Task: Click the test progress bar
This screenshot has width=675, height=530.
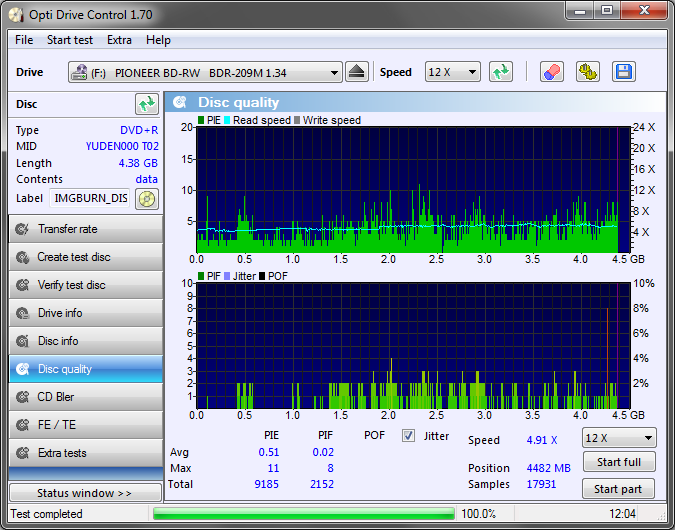Action: point(304,514)
